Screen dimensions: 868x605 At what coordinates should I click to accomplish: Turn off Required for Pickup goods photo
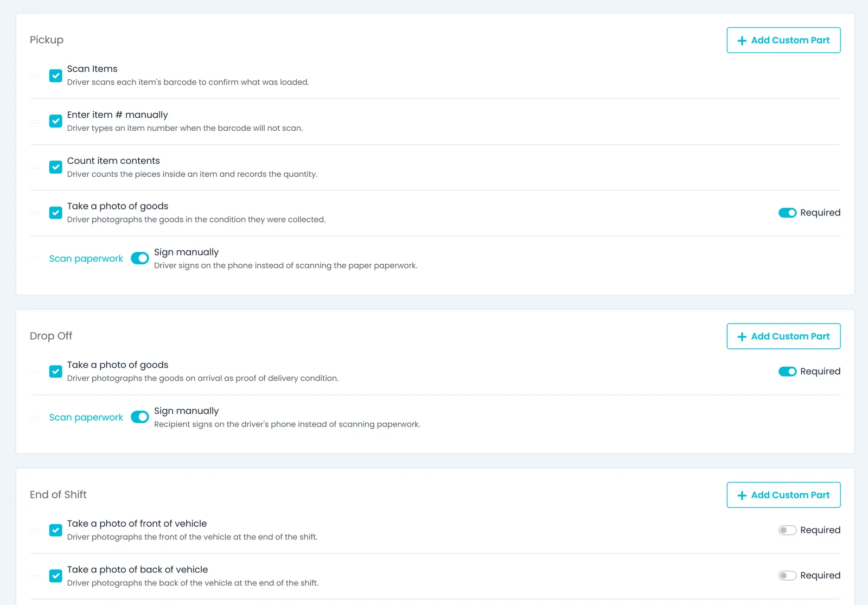click(x=787, y=213)
